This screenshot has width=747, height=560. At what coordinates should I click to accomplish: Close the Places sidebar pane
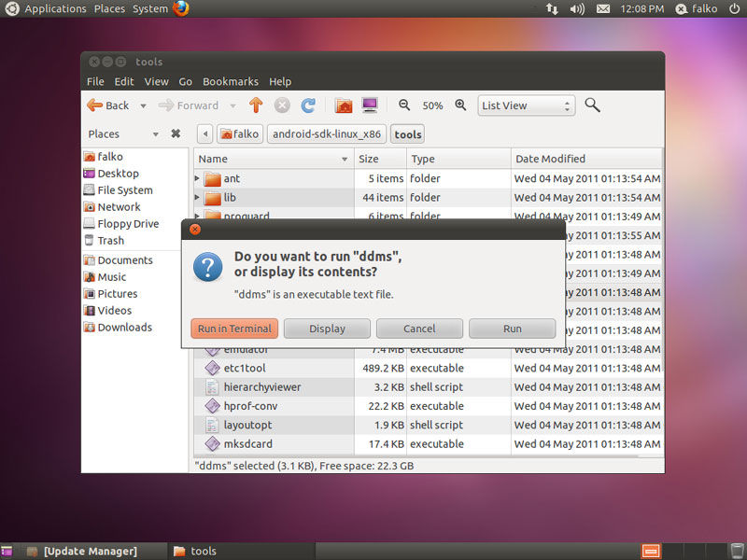pos(176,134)
